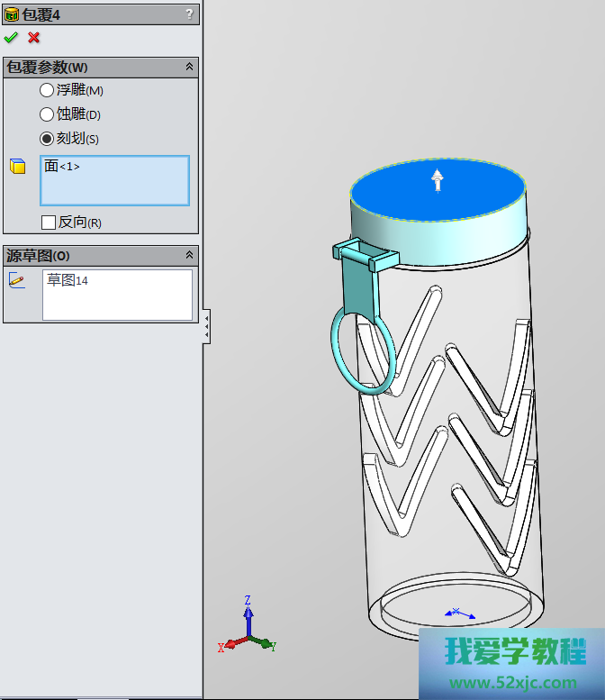This screenshot has width=605, height=700.
Task: Click the blue origin marker at bottle bottom
Action: click(456, 613)
